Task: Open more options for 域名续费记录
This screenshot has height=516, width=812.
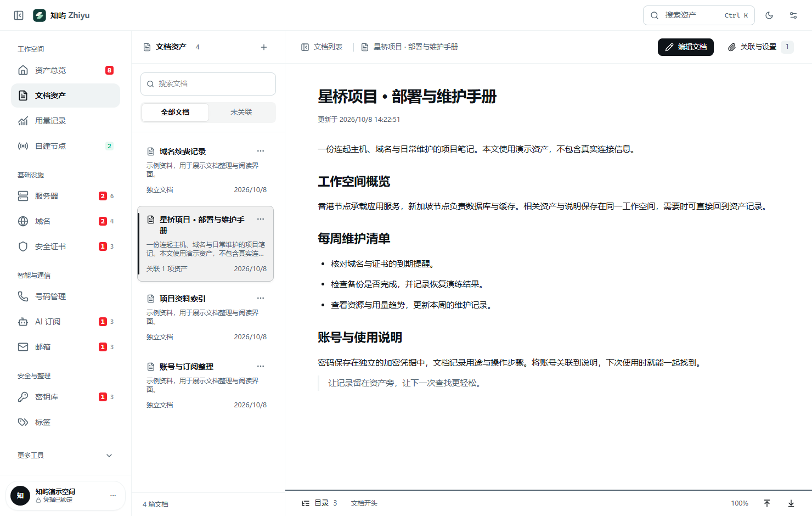Action: 261,151
